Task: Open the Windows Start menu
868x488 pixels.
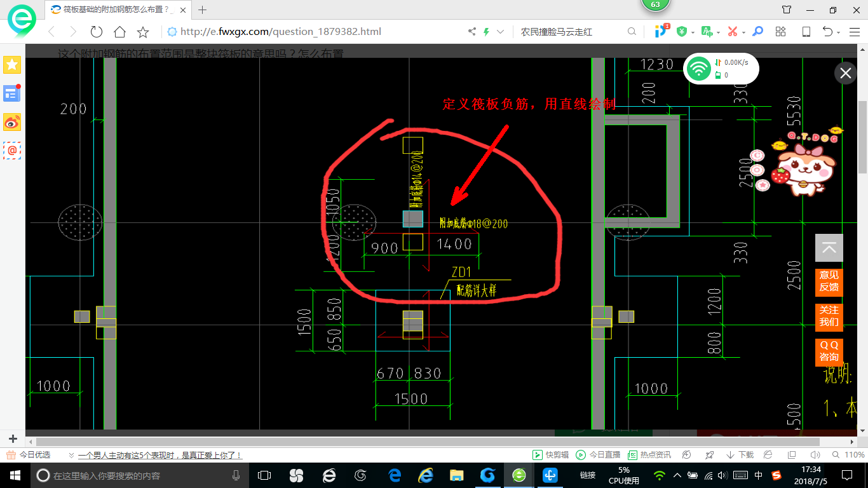Action: (x=15, y=475)
